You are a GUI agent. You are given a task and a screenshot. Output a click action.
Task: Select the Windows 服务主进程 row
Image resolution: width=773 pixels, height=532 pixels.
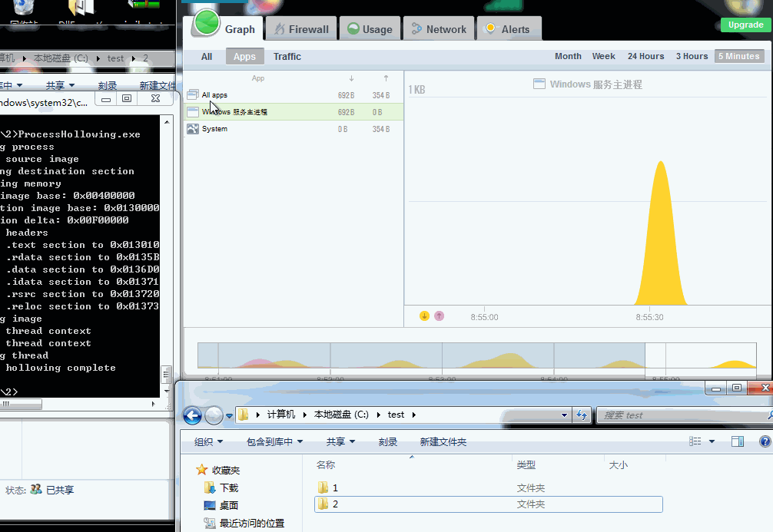(294, 112)
